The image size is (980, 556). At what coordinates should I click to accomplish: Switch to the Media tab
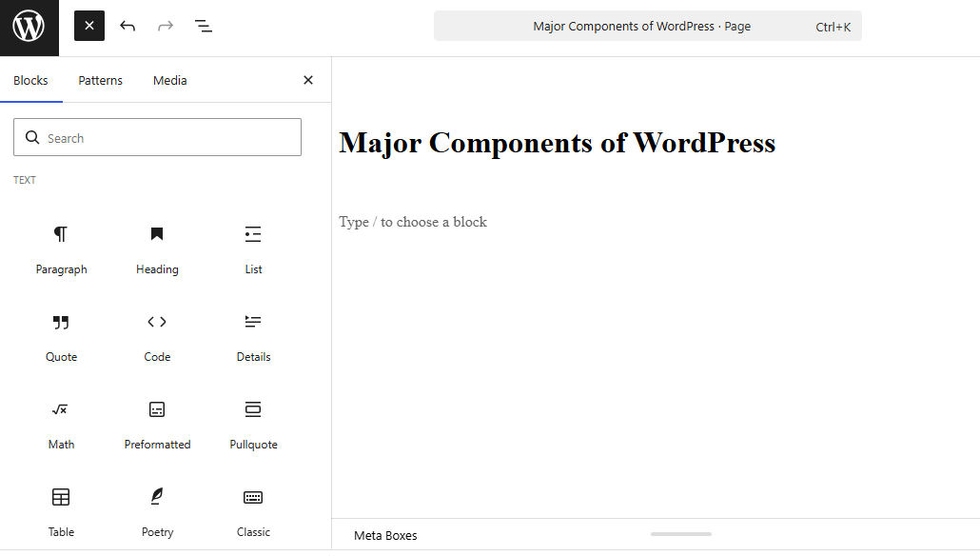(x=170, y=80)
